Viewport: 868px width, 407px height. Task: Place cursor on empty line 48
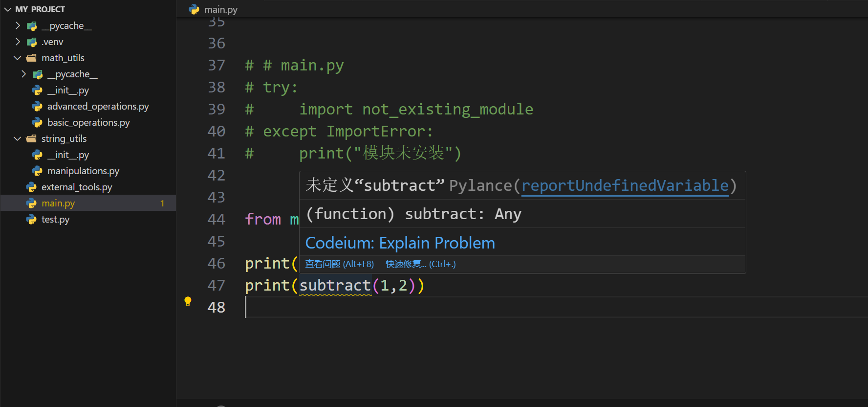[x=557, y=307]
